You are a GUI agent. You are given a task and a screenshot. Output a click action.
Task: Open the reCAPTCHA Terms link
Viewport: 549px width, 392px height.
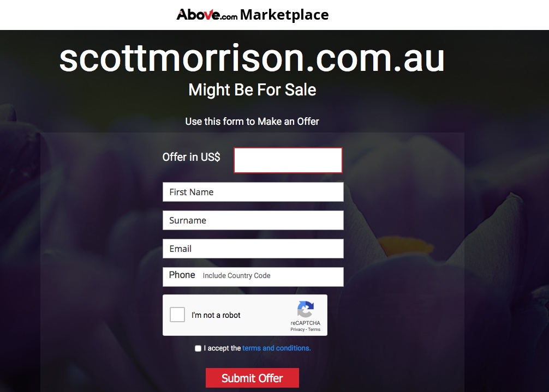[314, 329]
